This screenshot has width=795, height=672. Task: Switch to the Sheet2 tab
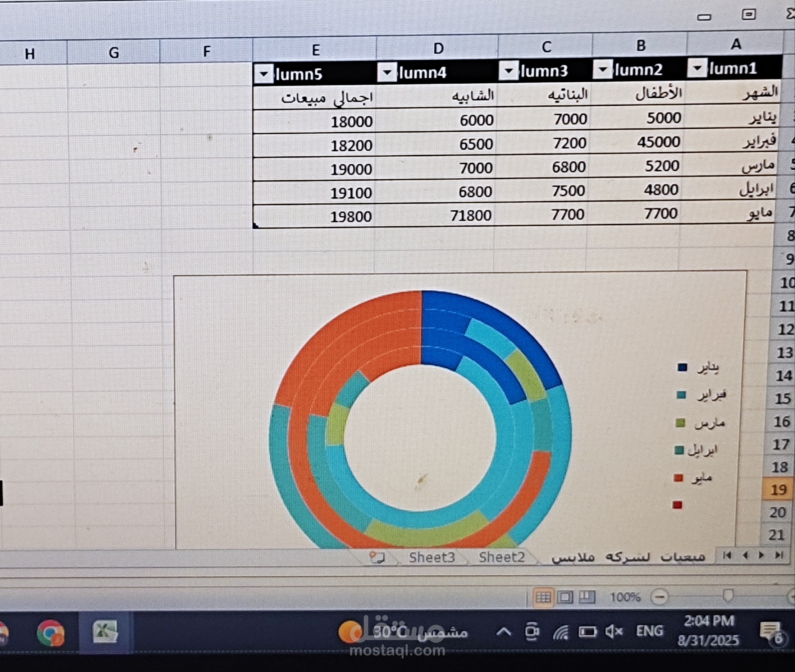[x=502, y=557]
